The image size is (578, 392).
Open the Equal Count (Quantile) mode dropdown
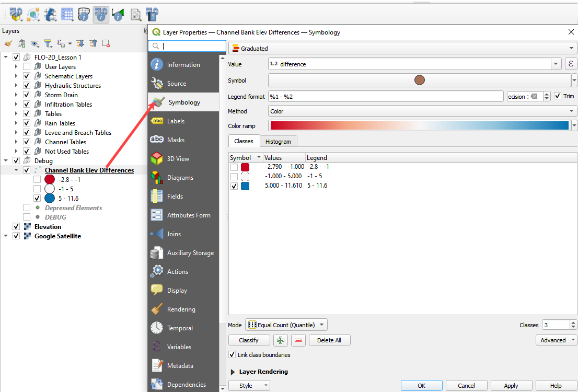286,325
